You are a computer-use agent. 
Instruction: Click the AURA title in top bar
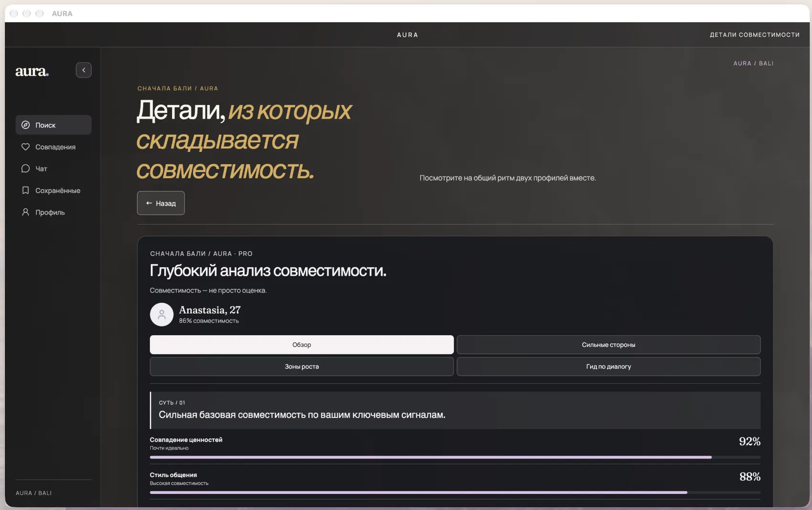pyautogui.click(x=407, y=35)
